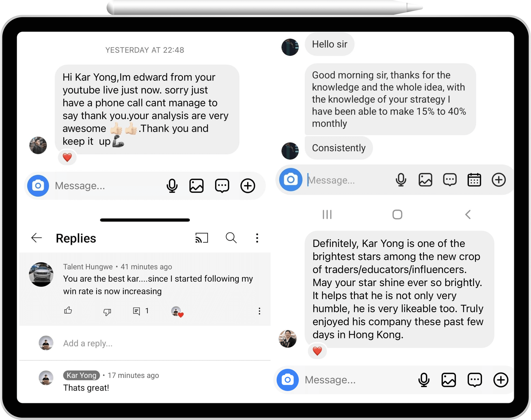
Task: Open Talent Hungwe's car profile picture
Action: 41,274
